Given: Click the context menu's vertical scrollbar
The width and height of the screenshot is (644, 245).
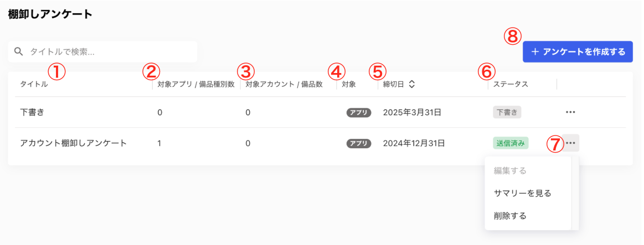Looking at the screenshot, I should pos(575,193).
